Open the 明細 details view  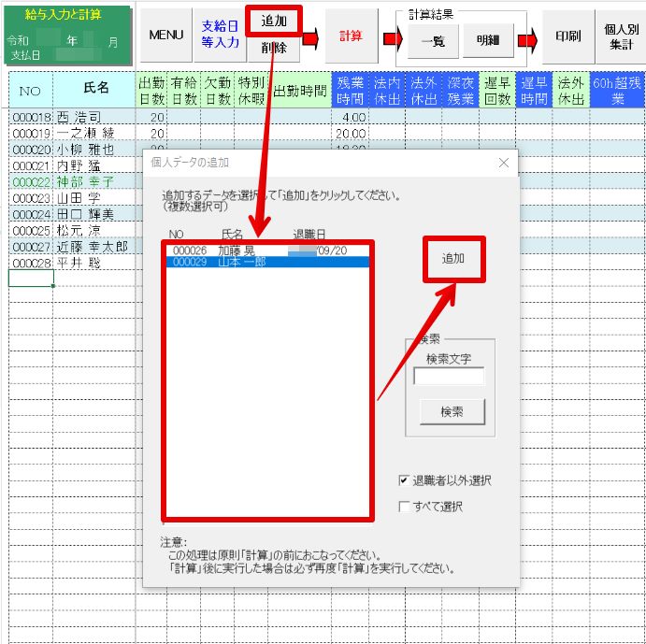click(x=488, y=42)
